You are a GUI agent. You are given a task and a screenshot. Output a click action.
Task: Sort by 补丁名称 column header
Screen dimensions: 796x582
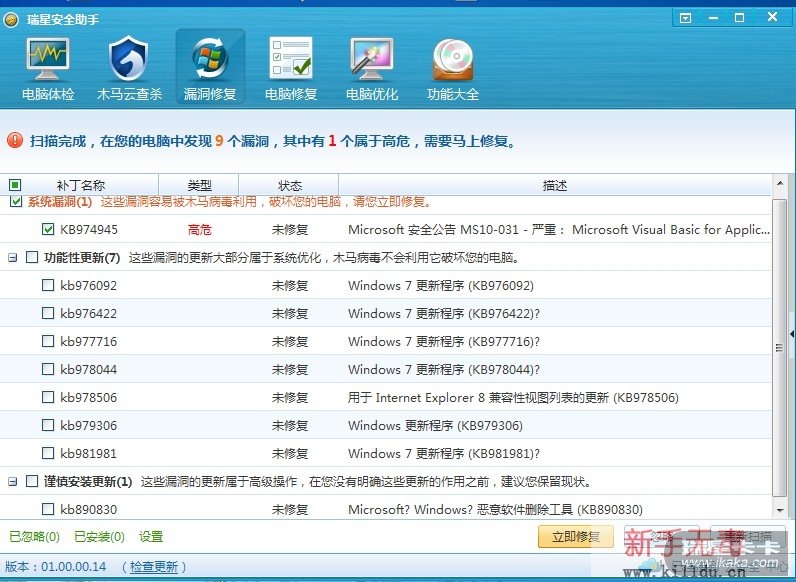point(81,185)
